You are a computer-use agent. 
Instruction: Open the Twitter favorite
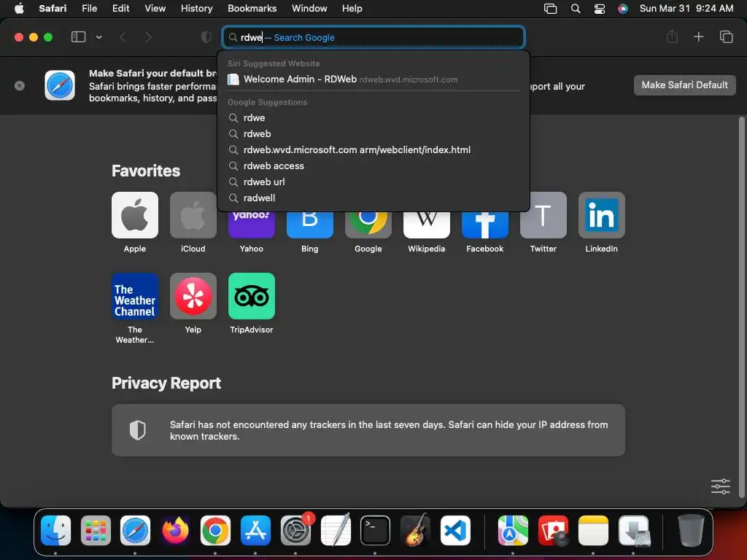click(x=543, y=215)
